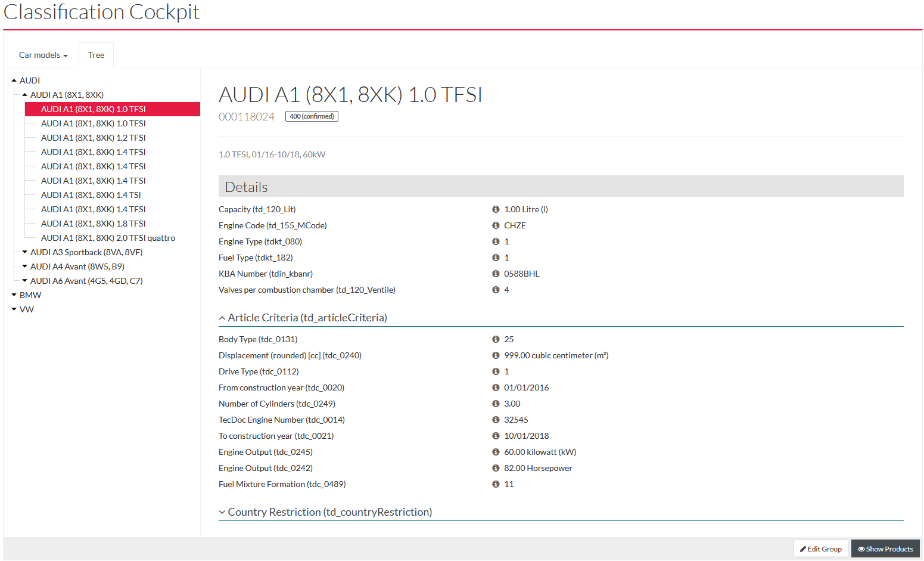The width and height of the screenshot is (924, 561).
Task: Click info icon beside Engine Code CHZE
Action: click(x=496, y=225)
